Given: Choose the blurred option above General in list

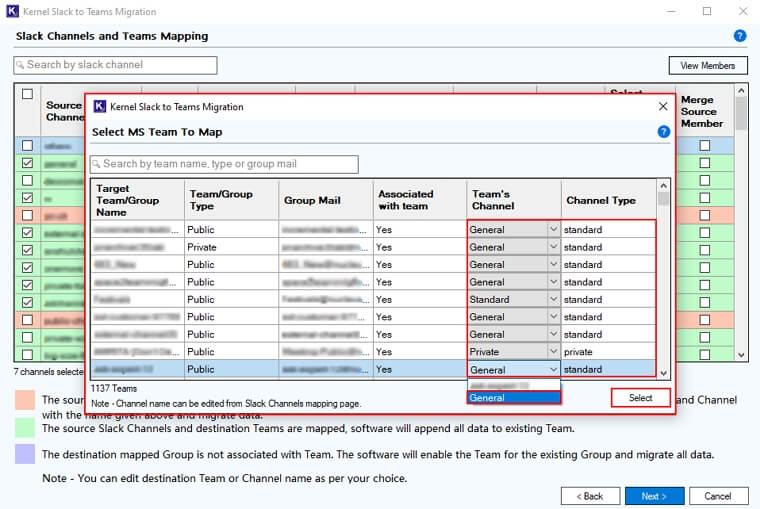Looking at the screenshot, I should click(x=514, y=386).
